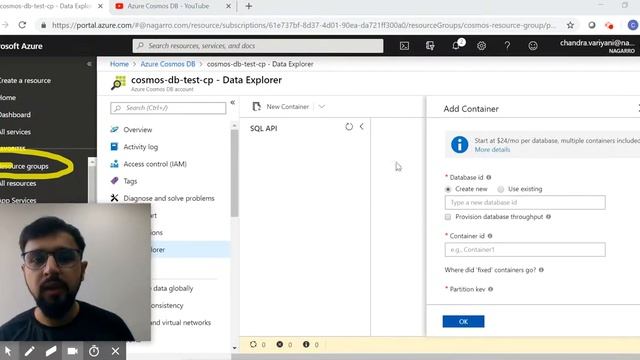Select the pen tool in recorder toolbar
The width and height of the screenshot is (640, 360).
(x=29, y=351)
